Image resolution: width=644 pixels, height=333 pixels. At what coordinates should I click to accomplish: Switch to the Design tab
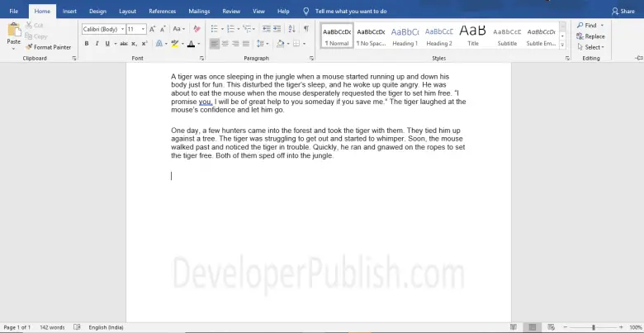pos(97,11)
